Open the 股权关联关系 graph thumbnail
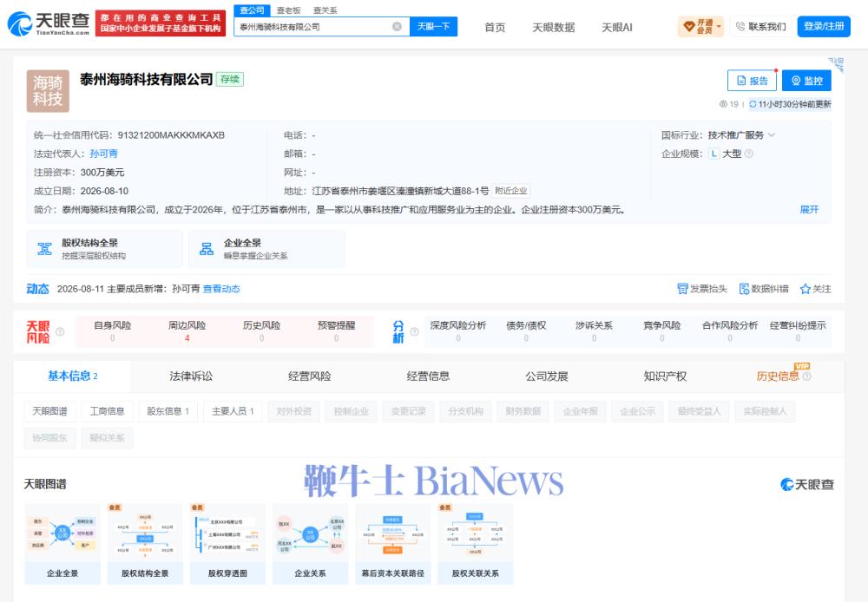The image size is (868, 602). pos(476,544)
